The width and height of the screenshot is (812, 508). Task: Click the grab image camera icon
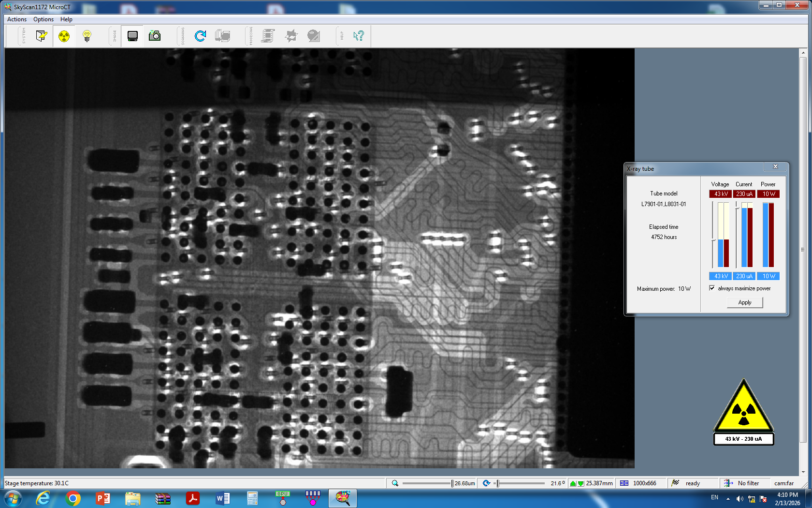pos(155,36)
